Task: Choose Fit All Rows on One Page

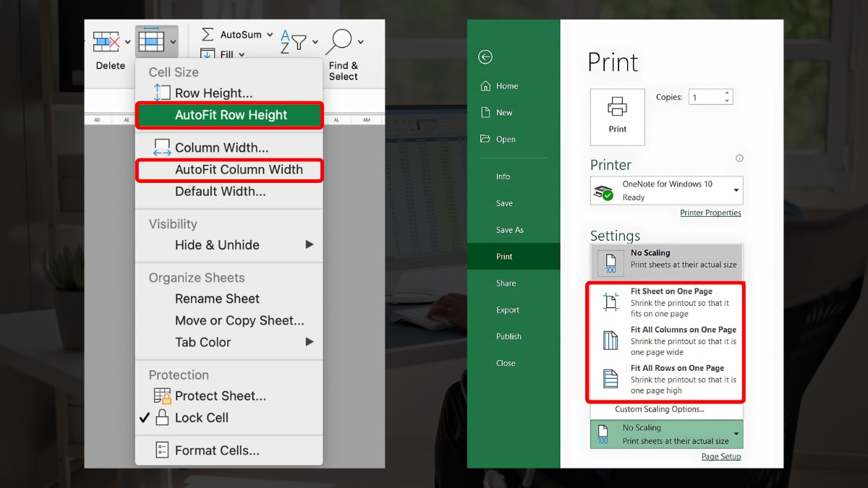Action: pos(666,380)
